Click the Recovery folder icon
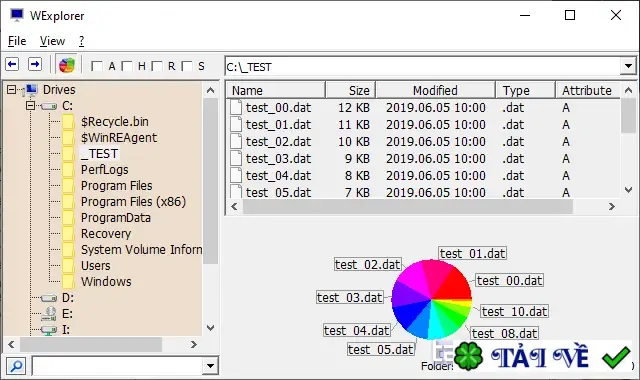Viewport: 640px width, 380px height. pyautogui.click(x=68, y=233)
